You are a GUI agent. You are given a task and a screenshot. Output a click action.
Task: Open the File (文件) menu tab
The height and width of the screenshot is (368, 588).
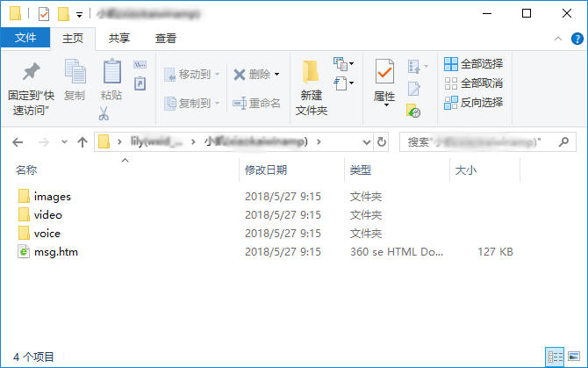(x=25, y=38)
